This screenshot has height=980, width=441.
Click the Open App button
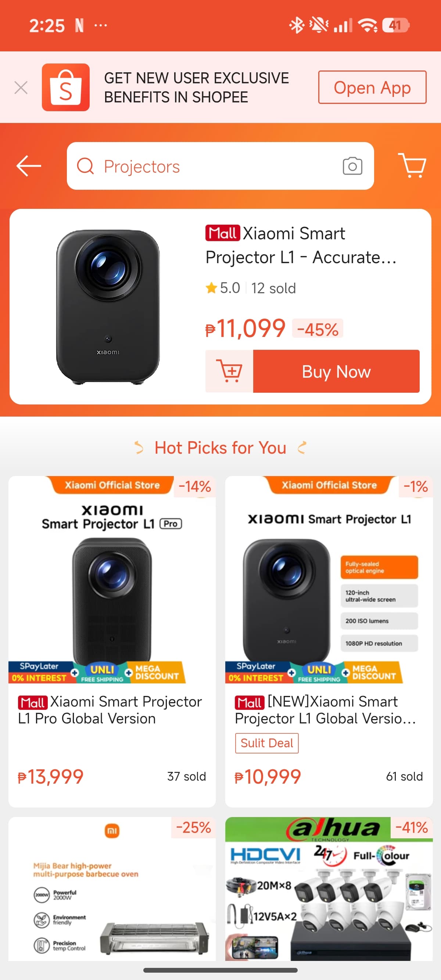click(x=372, y=87)
